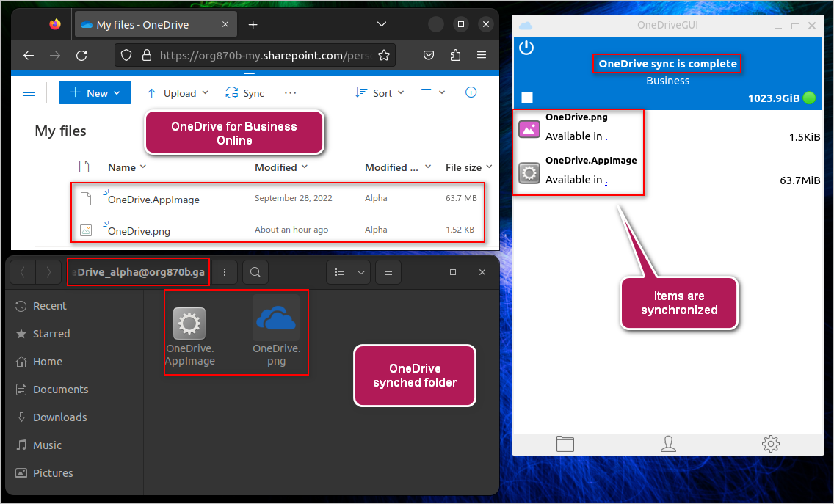Click the 63.7 MB file size cell
The width and height of the screenshot is (834, 504).
coord(461,198)
